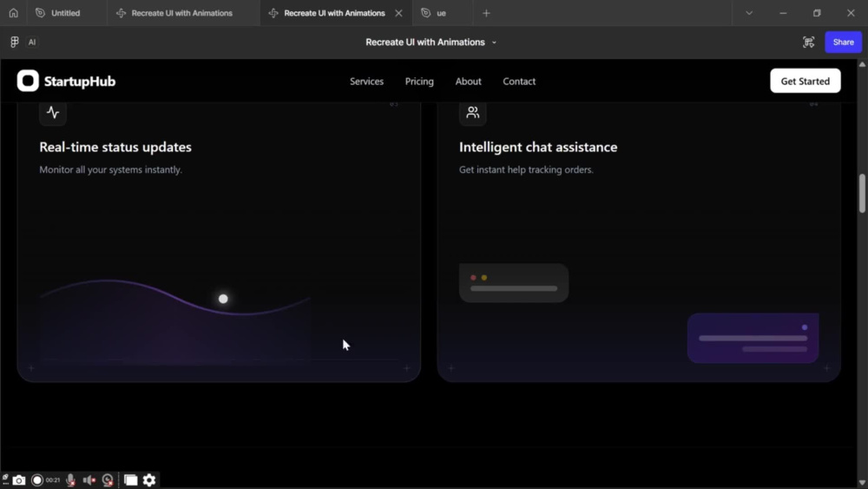
Task: Toggle the recorder speaker mute icon
Action: pyautogui.click(x=89, y=480)
